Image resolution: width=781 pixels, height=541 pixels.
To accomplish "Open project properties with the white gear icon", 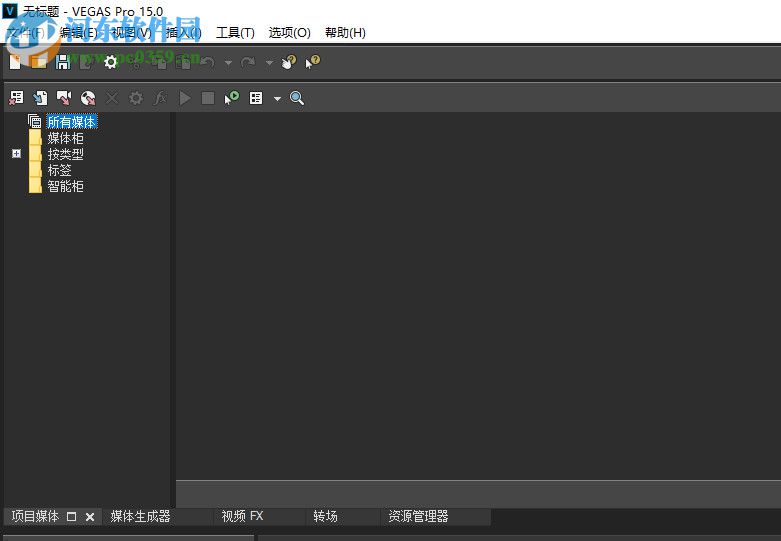I will (x=111, y=62).
